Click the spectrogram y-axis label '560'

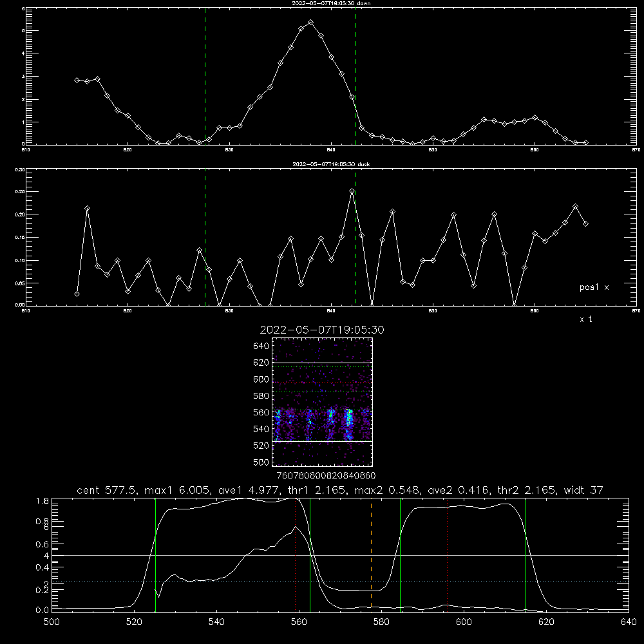pyautogui.click(x=261, y=412)
